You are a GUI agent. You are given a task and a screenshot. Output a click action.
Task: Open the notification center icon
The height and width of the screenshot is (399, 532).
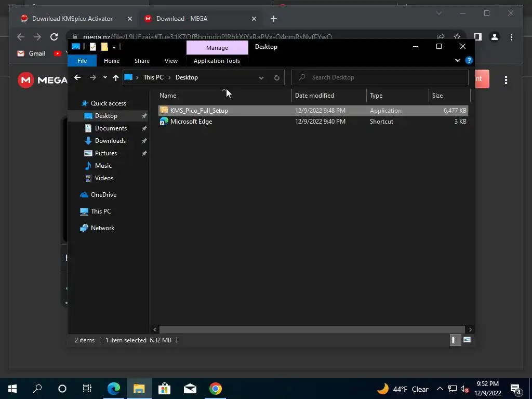click(x=516, y=389)
